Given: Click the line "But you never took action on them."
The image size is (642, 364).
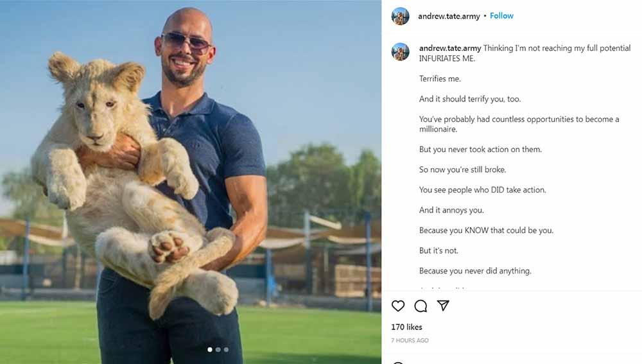Looking at the screenshot, I should (x=480, y=150).
